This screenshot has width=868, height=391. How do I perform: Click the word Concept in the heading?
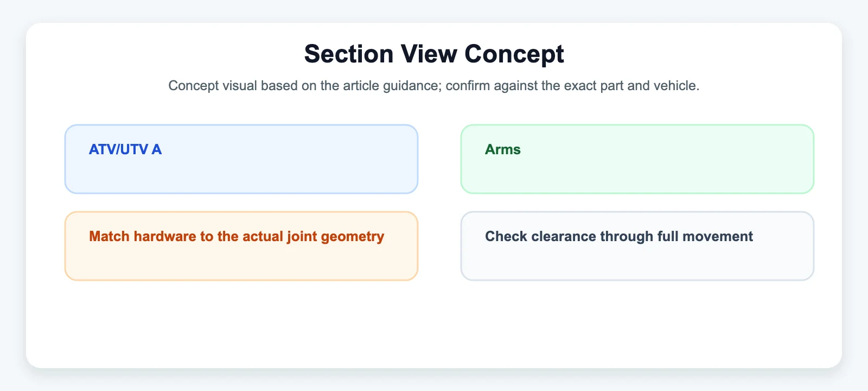pos(514,54)
